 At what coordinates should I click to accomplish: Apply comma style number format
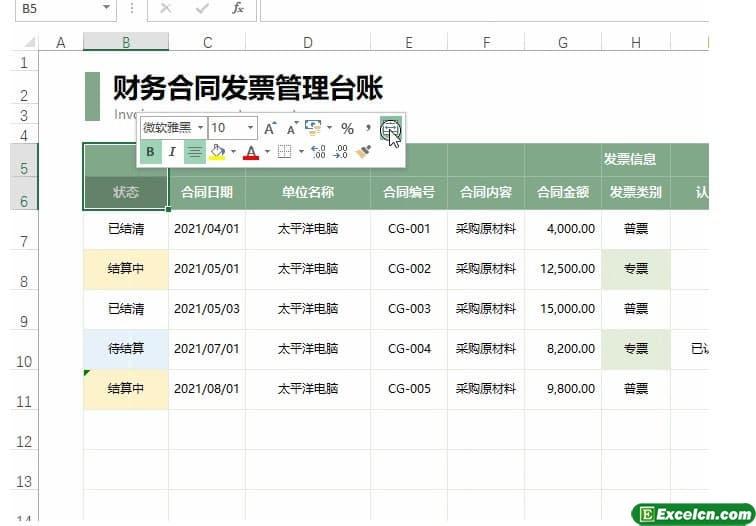click(x=368, y=127)
